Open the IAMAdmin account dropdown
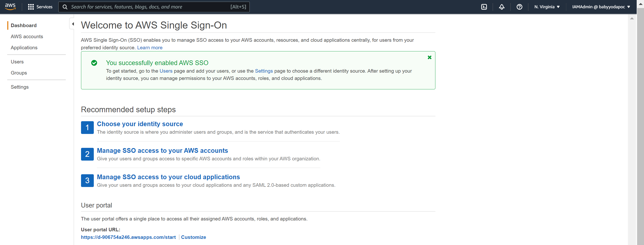This screenshot has height=245, width=644. pos(601,7)
